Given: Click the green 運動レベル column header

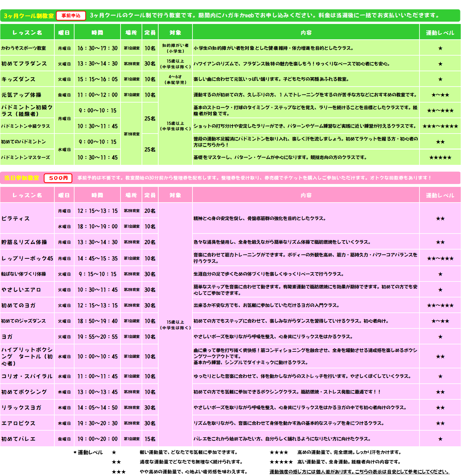Looking at the screenshot, I should (x=440, y=33).
